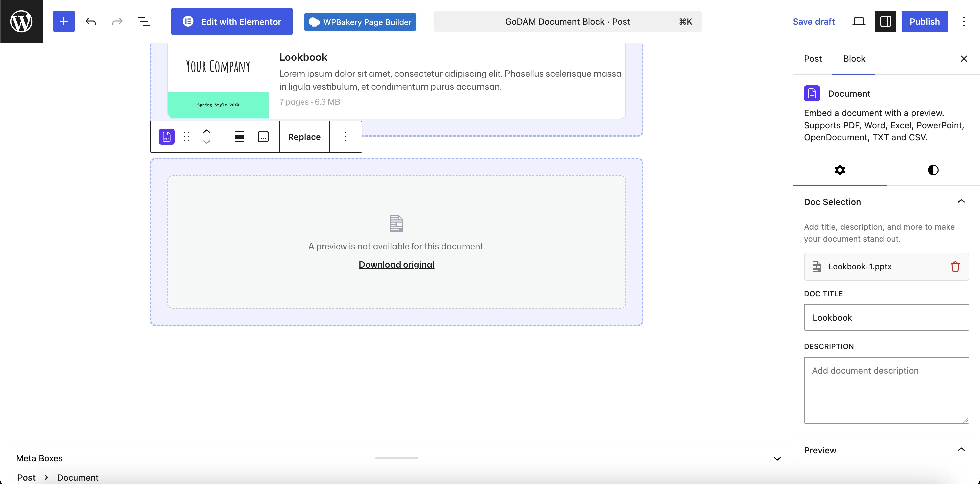Click Replace in block toolbar

click(x=304, y=137)
